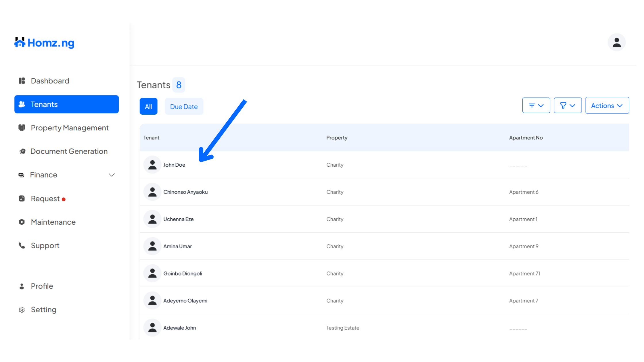Click the Apartment 1 cell

(523, 219)
